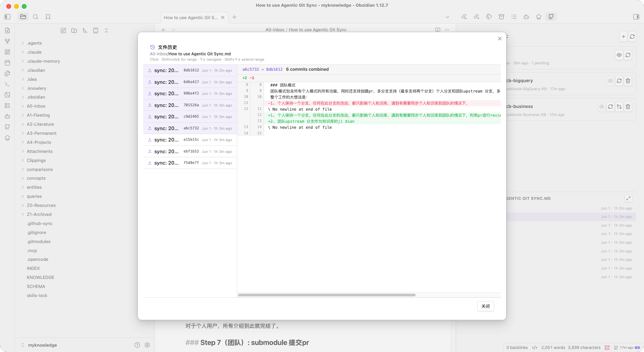
Task: Open daily note calendar ribbon icon
Action: pyautogui.click(x=7, y=63)
